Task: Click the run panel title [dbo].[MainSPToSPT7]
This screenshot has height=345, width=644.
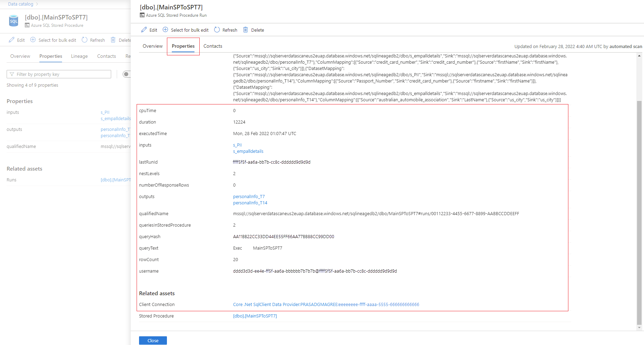Action: 171,7
